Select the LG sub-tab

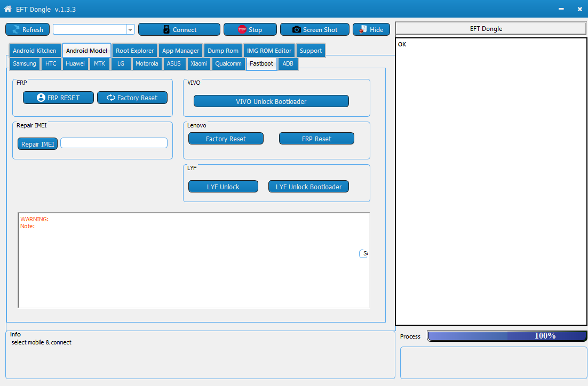point(121,63)
